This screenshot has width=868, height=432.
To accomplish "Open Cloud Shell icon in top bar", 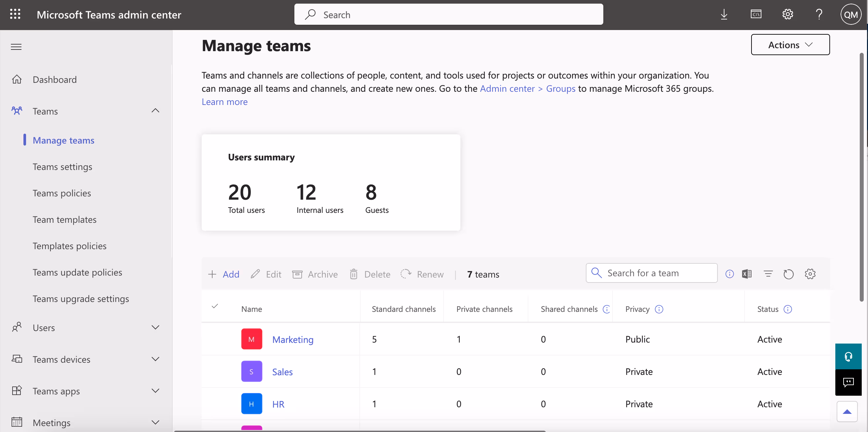I will (755, 15).
